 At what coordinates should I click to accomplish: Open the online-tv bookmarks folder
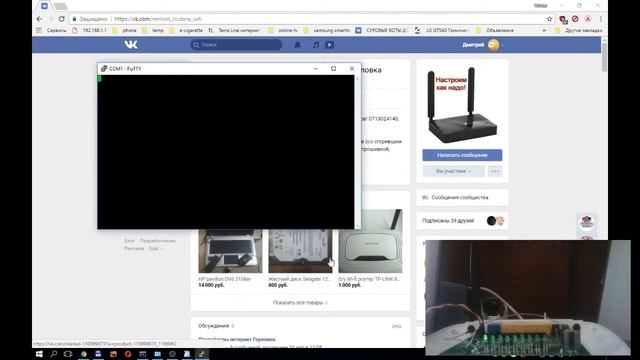pyautogui.click(x=283, y=30)
